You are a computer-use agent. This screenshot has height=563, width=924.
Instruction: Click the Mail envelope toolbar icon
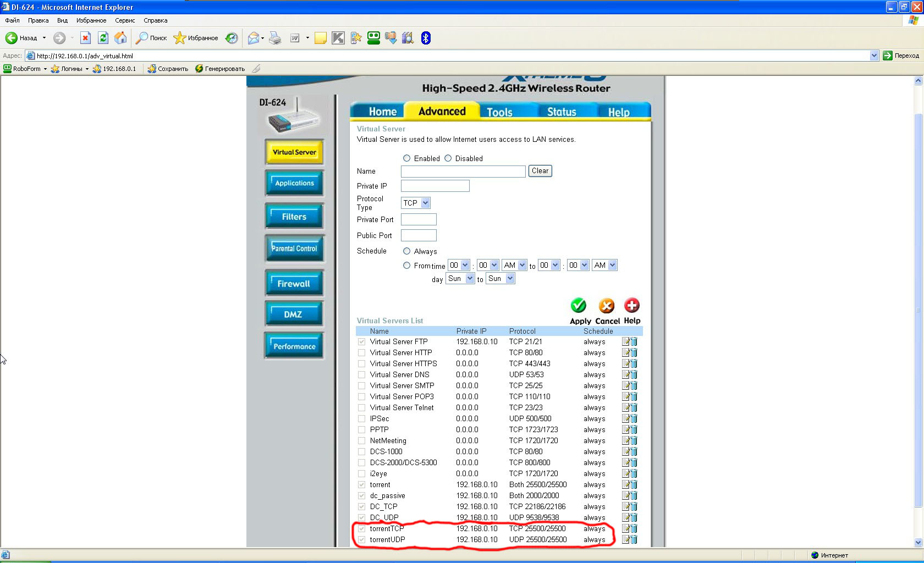pos(254,38)
